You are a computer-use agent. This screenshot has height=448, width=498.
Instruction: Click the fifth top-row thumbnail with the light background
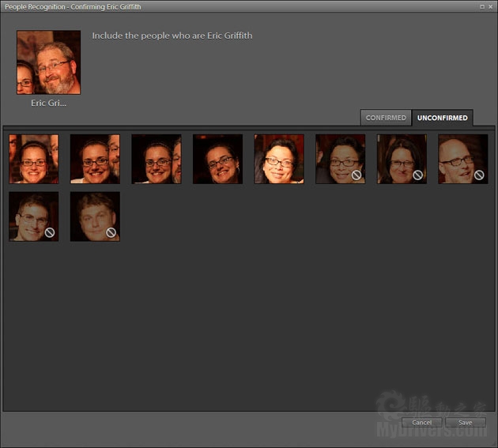coord(279,159)
